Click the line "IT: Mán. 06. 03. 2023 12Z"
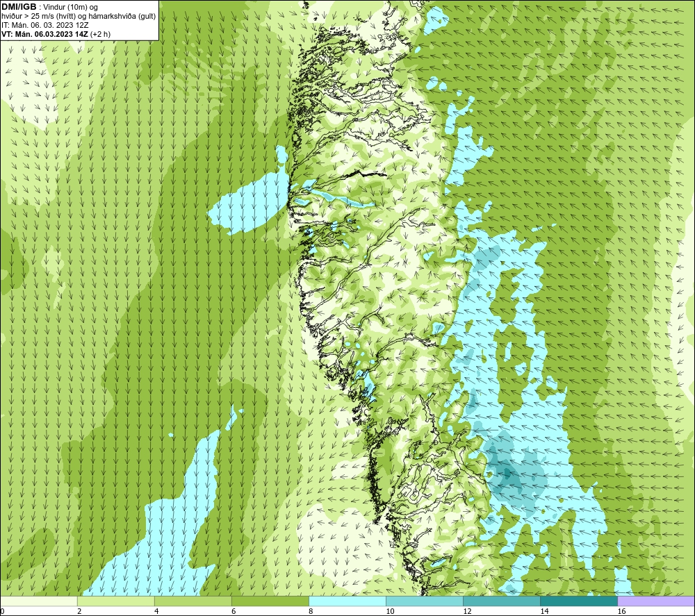 [44, 25]
